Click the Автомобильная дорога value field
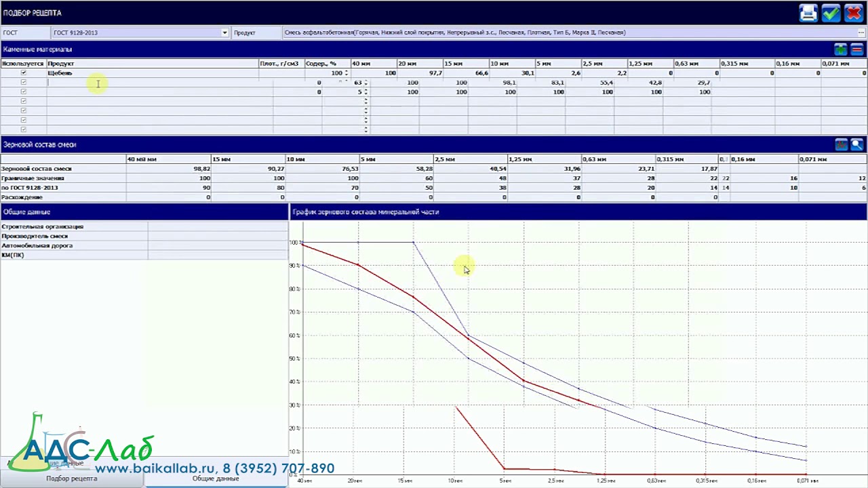 (218, 245)
